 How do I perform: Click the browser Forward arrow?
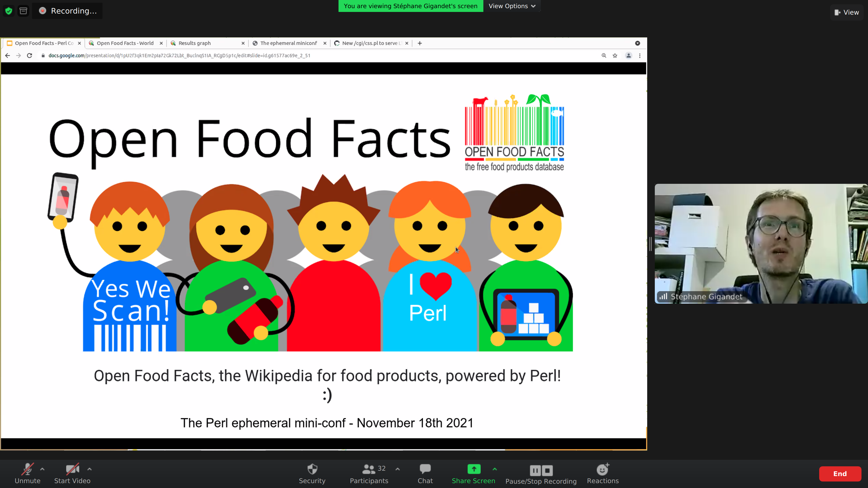click(18, 56)
